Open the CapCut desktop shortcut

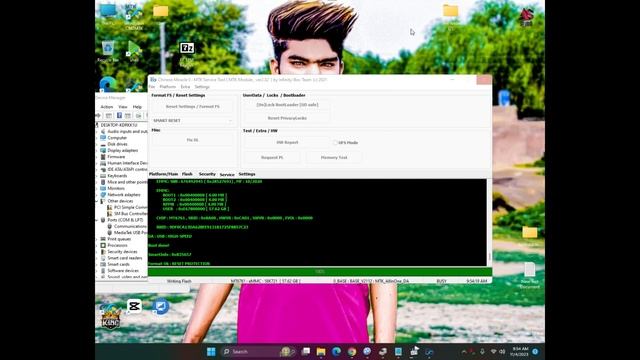[134, 306]
